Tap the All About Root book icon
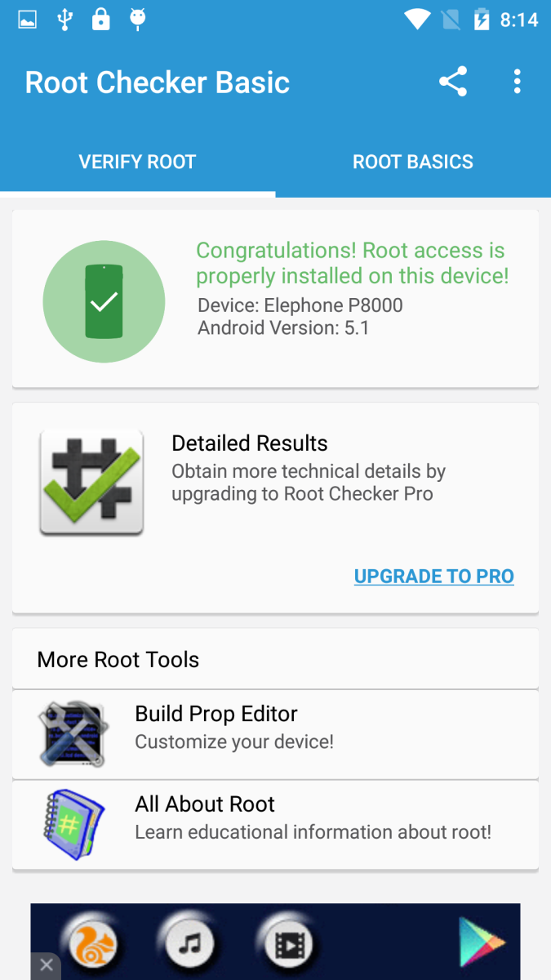The height and width of the screenshot is (980, 551). click(x=73, y=823)
